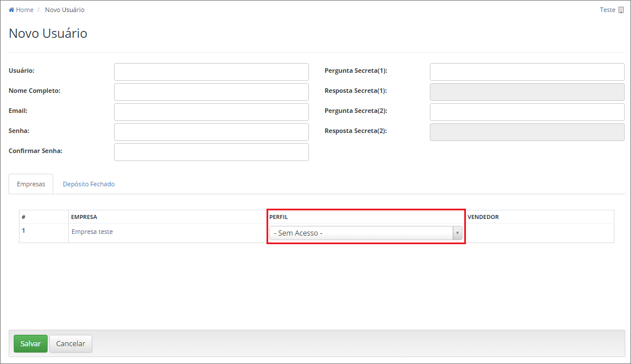Click the Usuário: label
Viewport: 631px width, 364px height.
coord(22,71)
